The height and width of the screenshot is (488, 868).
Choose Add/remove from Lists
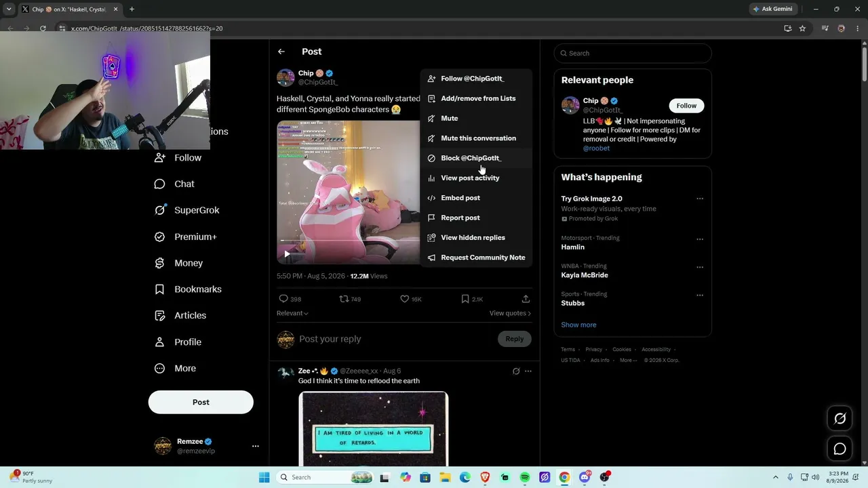476,98
